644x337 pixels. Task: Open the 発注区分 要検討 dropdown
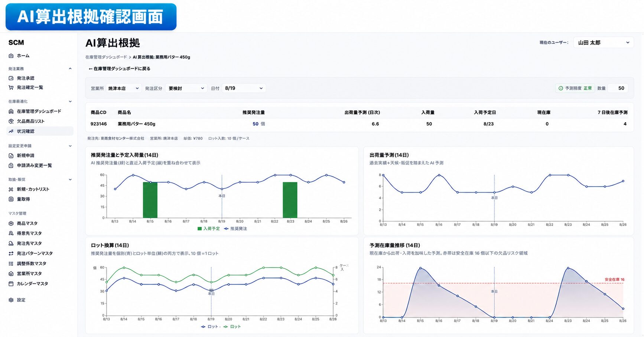click(186, 88)
